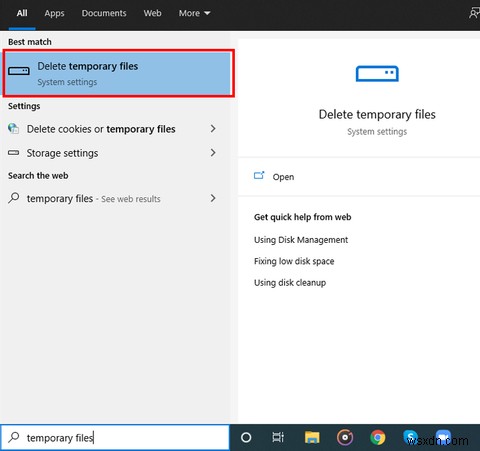
Task: Click the Internet options globe icon
Action: pyautogui.click(x=13, y=128)
